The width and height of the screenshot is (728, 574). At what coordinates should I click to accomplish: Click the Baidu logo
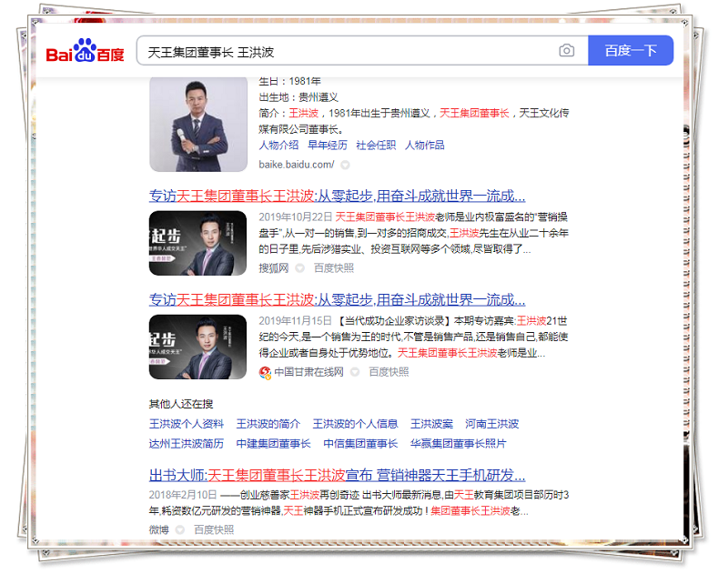(x=85, y=51)
